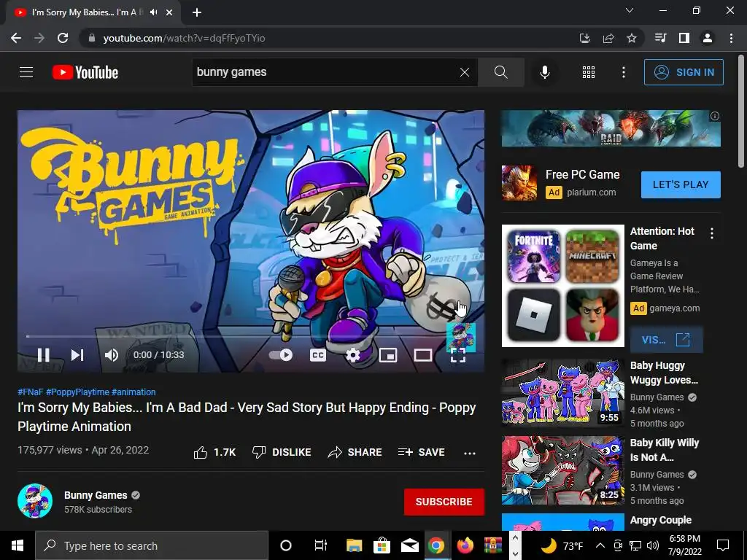The width and height of the screenshot is (747, 560).
Task: Open the tab search chevron
Action: [630, 10]
